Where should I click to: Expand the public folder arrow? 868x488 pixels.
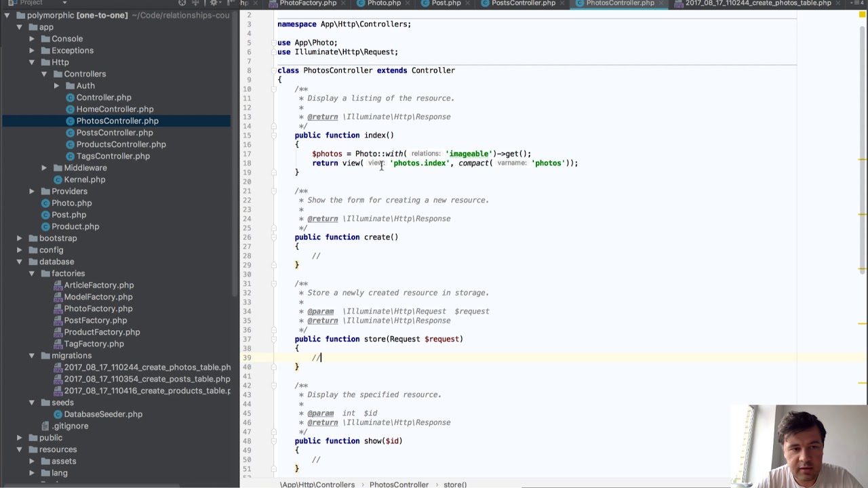click(20, 438)
